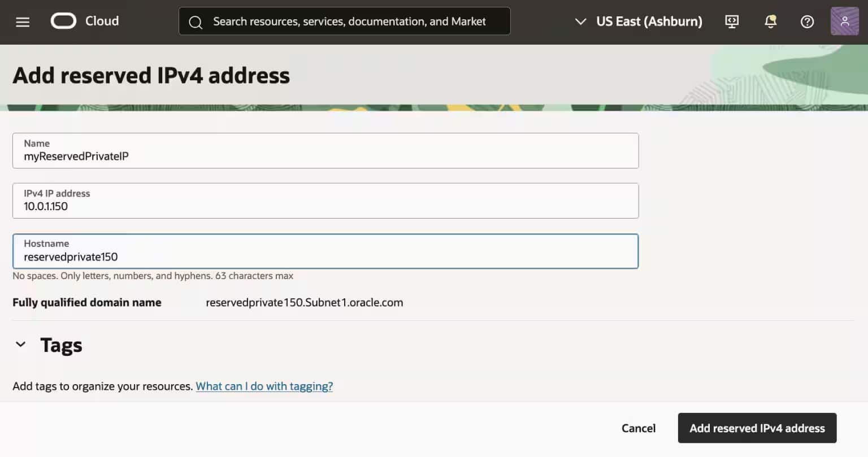The image size is (868, 457).
Task: Click into the Name field
Action: coord(325,151)
